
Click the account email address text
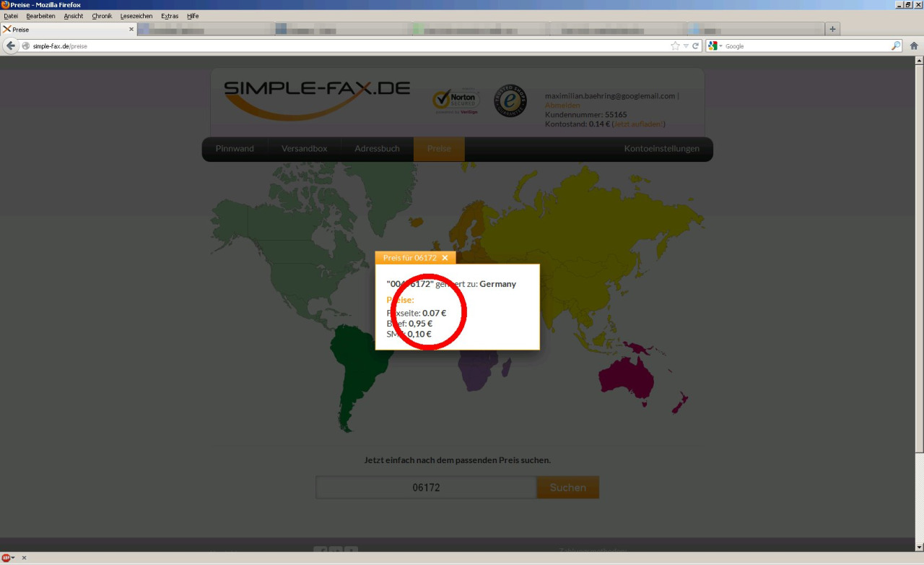coord(610,96)
